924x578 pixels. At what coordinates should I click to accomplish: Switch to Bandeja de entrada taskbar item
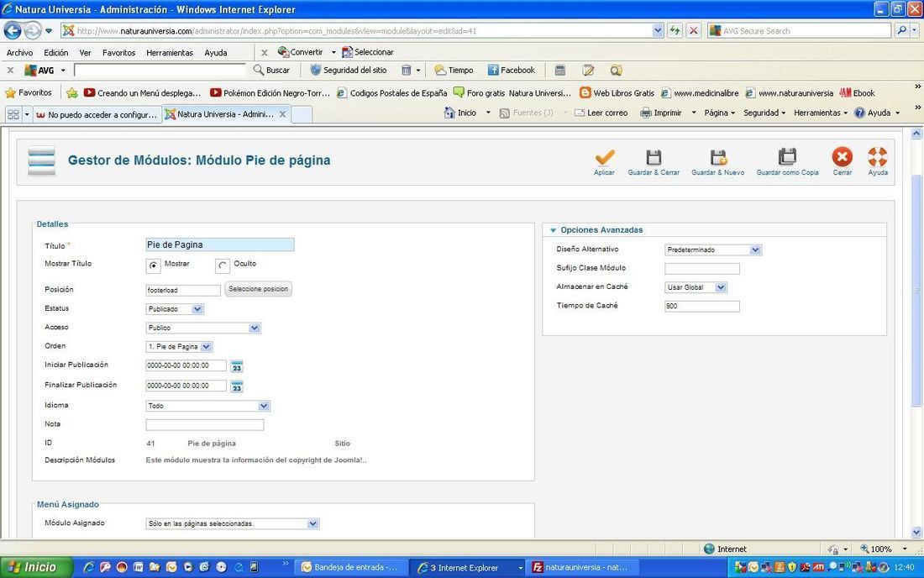tap(349, 567)
